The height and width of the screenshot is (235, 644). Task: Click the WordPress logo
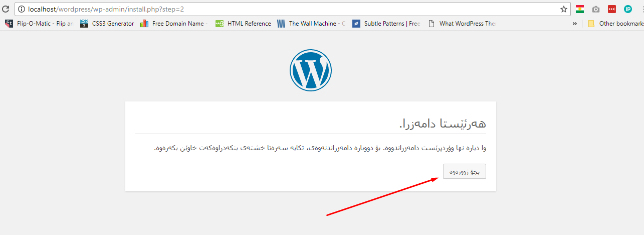[x=311, y=70]
